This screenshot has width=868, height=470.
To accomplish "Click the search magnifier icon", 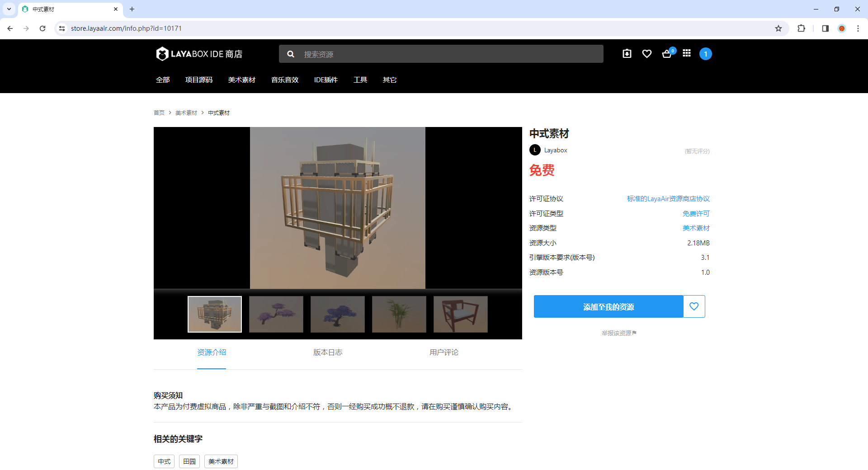I will click(291, 54).
